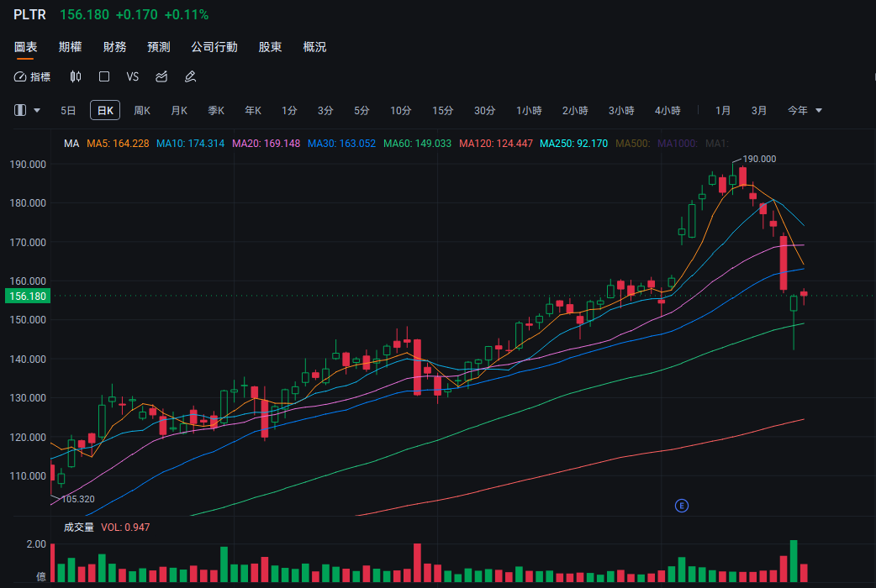The image size is (876, 588).
Task: Open the 指標 indicators panel
Action: pos(31,76)
